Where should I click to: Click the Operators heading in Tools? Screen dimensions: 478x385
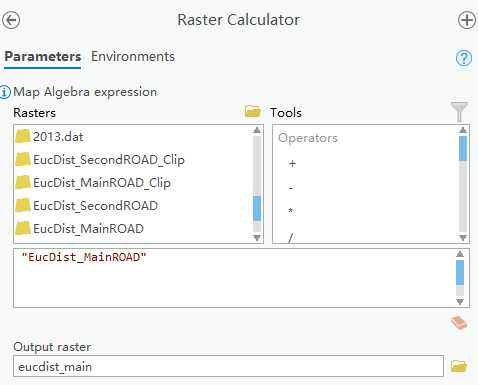tap(308, 138)
